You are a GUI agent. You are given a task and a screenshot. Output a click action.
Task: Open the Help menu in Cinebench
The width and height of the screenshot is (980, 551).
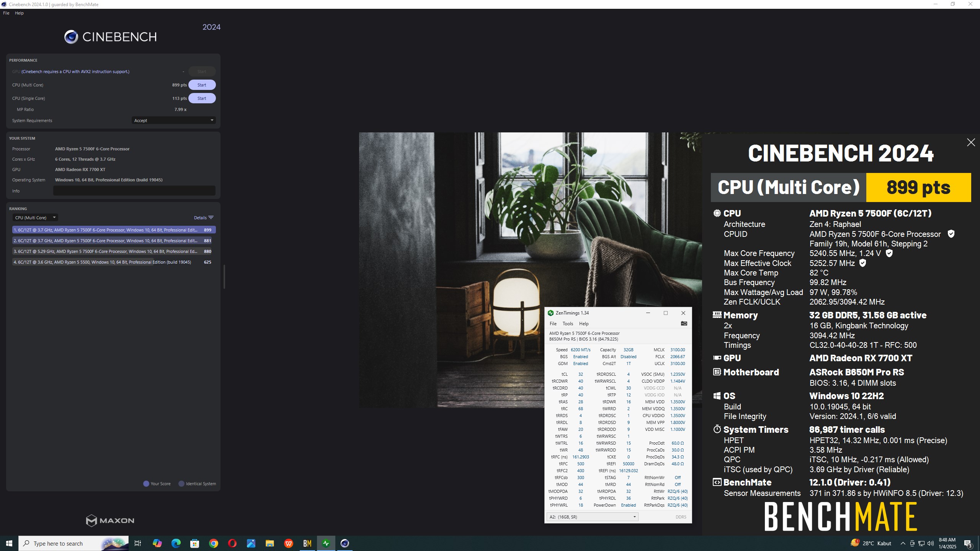tap(19, 13)
